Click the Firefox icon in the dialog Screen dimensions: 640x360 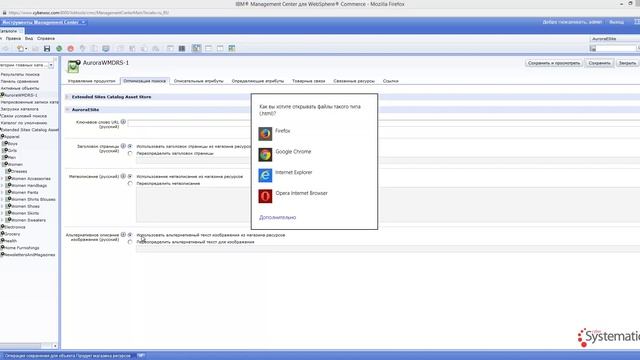click(265, 133)
